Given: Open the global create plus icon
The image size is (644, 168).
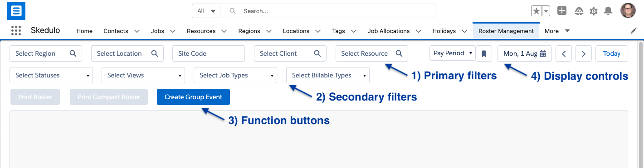Looking at the screenshot, I should 562,11.
